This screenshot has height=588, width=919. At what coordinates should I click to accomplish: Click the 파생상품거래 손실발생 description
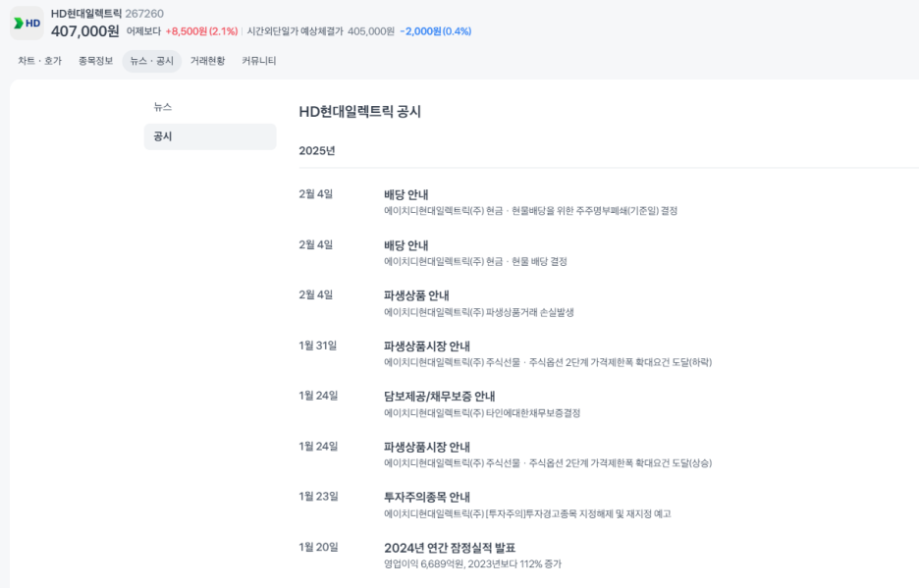(x=479, y=312)
